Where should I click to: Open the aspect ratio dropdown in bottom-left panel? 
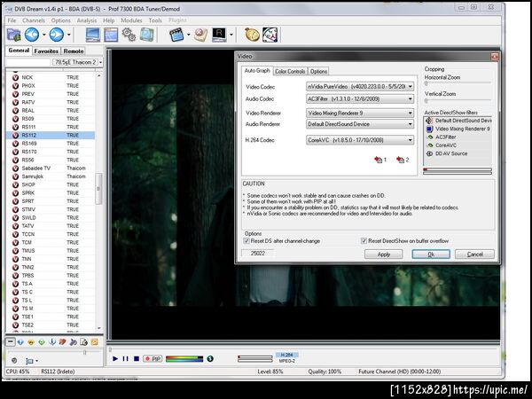pos(32,361)
